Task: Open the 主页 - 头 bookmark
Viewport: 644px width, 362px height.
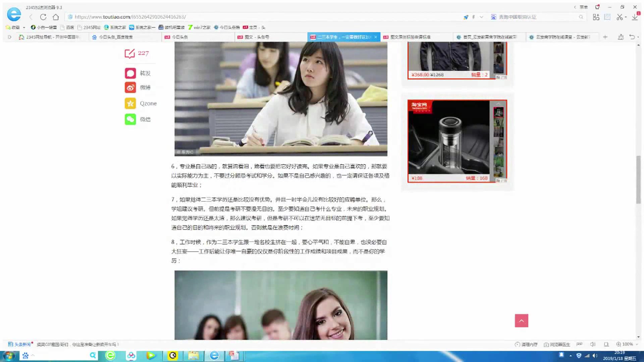Action: coord(254,27)
